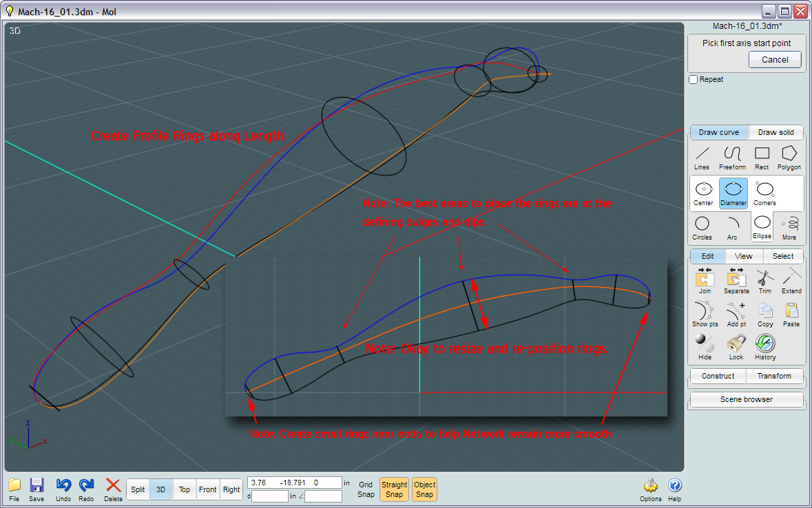Lock selected objects
This screenshot has width=812, height=508.
point(736,348)
